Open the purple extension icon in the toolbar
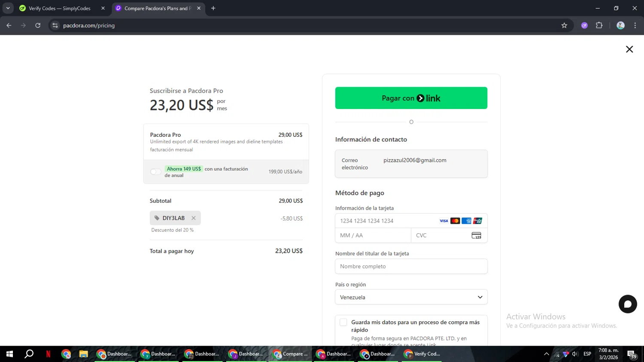This screenshot has height=362, width=644. point(584,25)
